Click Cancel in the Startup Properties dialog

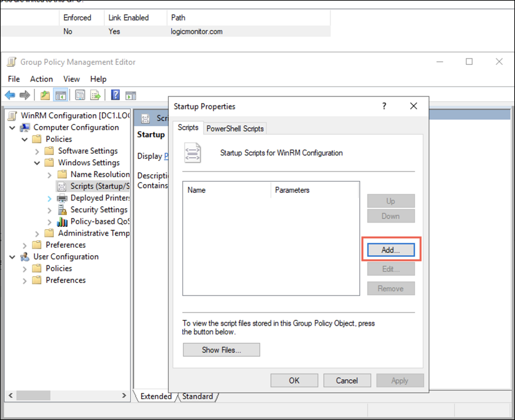click(x=347, y=380)
